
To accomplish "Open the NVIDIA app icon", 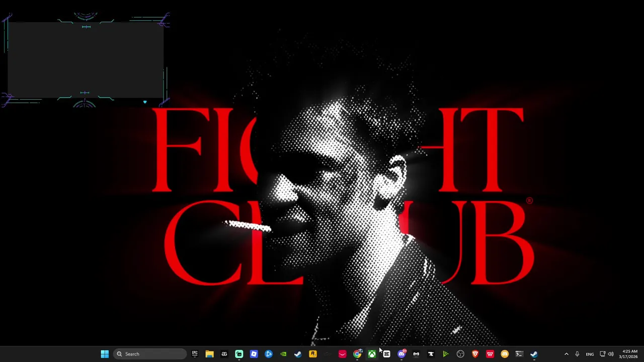I will point(283,354).
